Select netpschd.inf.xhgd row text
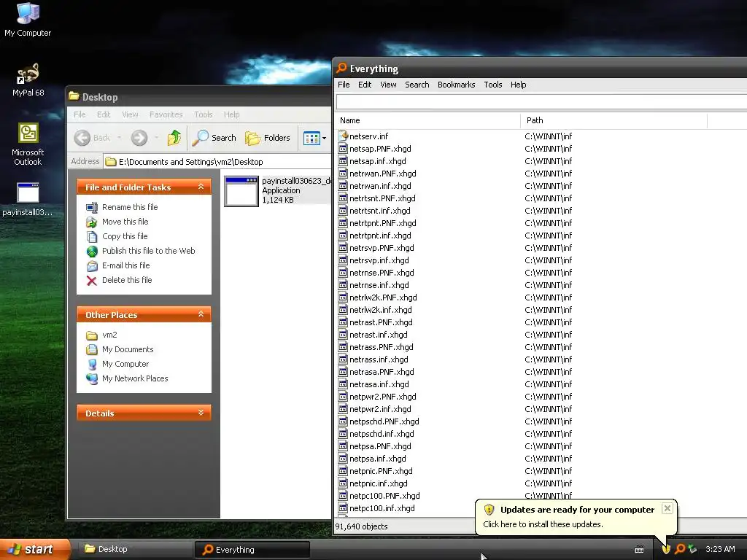Screen dimensions: 747x560 click(382, 434)
